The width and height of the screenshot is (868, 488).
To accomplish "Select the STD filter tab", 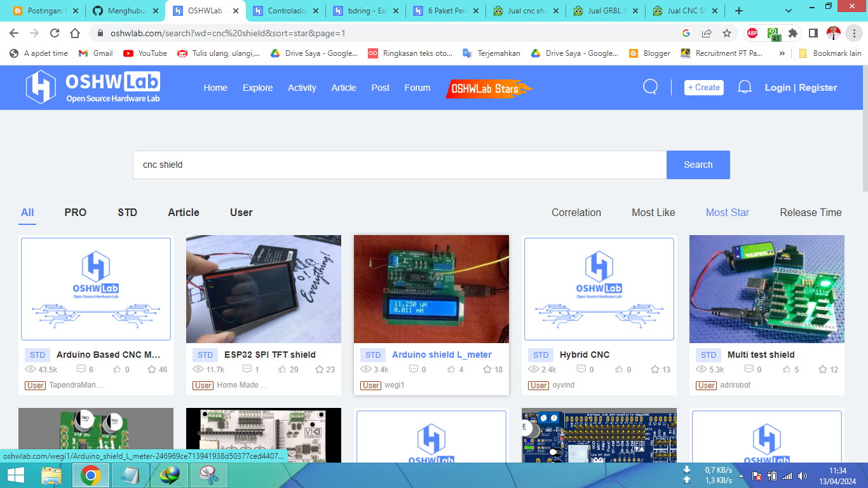I will coord(127,212).
